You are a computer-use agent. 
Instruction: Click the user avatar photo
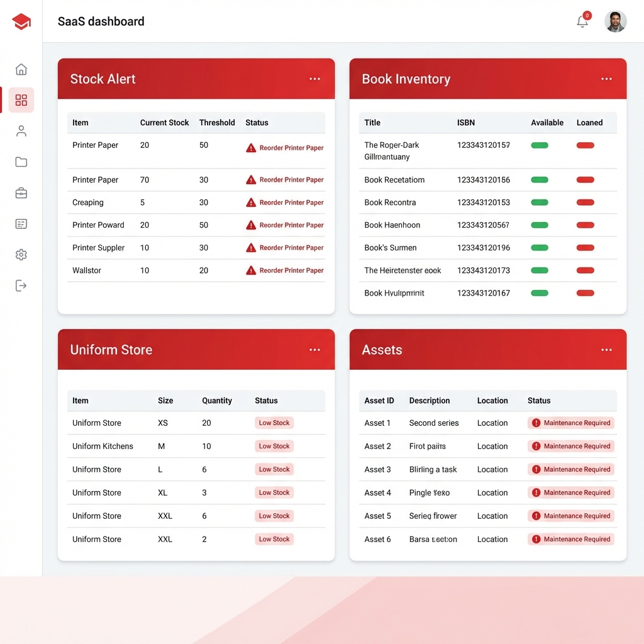point(615,21)
